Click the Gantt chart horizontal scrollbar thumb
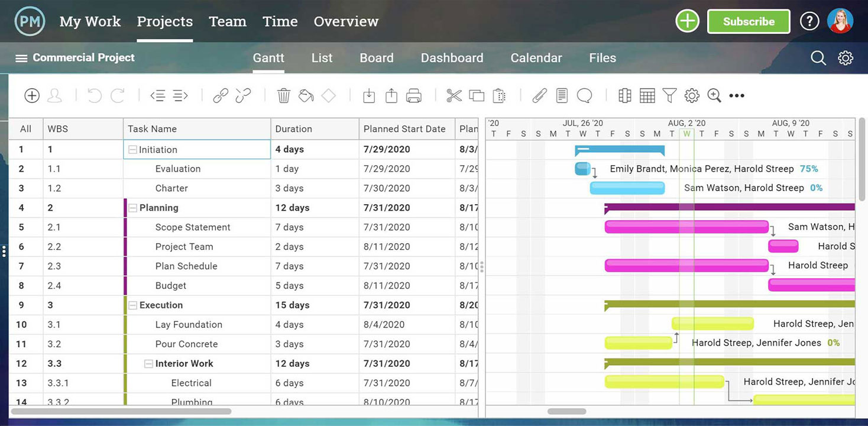Screen dimensions: 868x426 click(x=567, y=411)
